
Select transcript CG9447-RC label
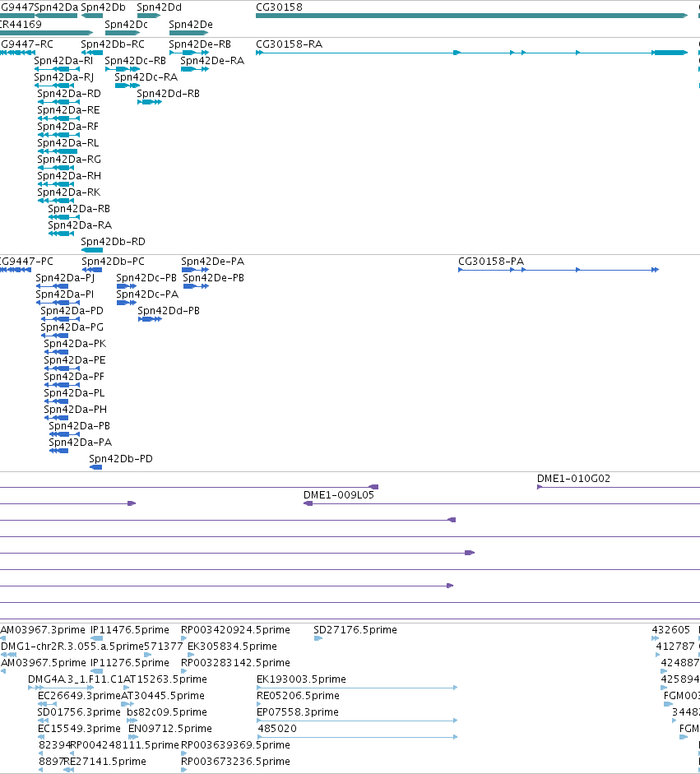(26, 44)
